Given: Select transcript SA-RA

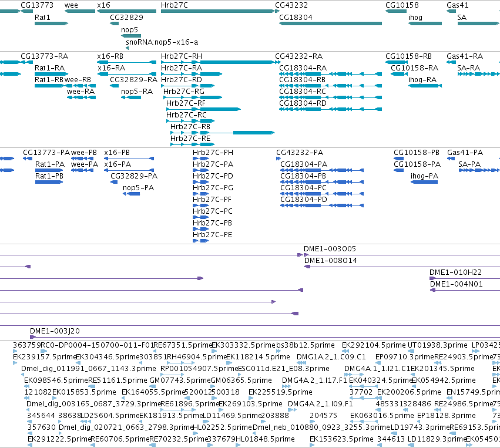Looking at the screenshot, I should [x=479, y=74].
